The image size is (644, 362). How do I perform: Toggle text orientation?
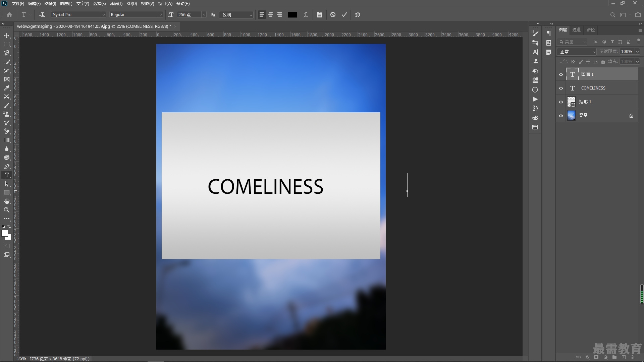(42, 15)
